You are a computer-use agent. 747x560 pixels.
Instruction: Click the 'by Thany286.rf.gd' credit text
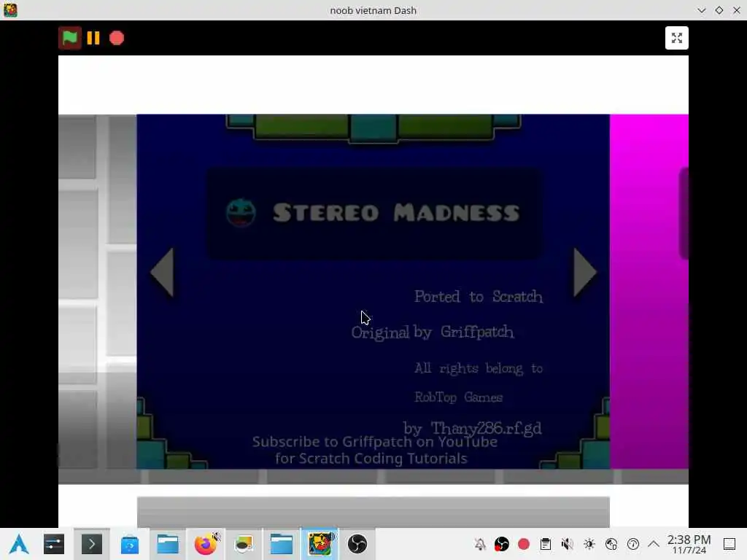point(472,427)
